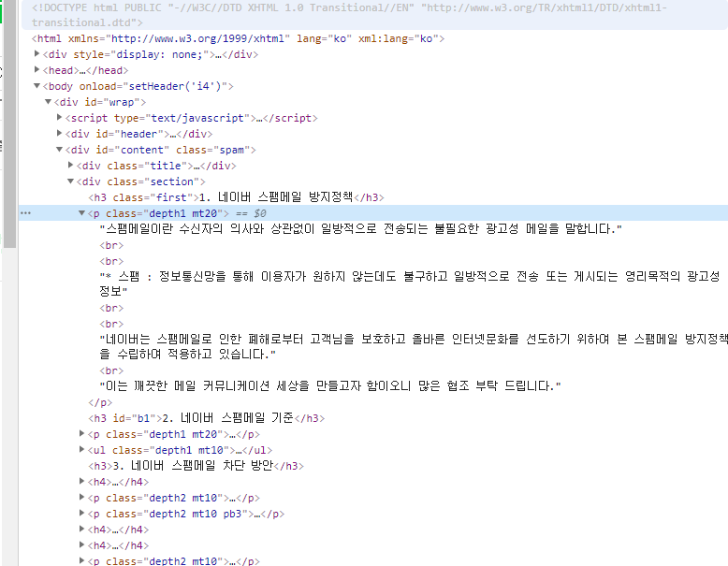Image resolution: width=728 pixels, height=566 pixels.
Task: Select the html xmlns element line
Action: click(x=238, y=38)
